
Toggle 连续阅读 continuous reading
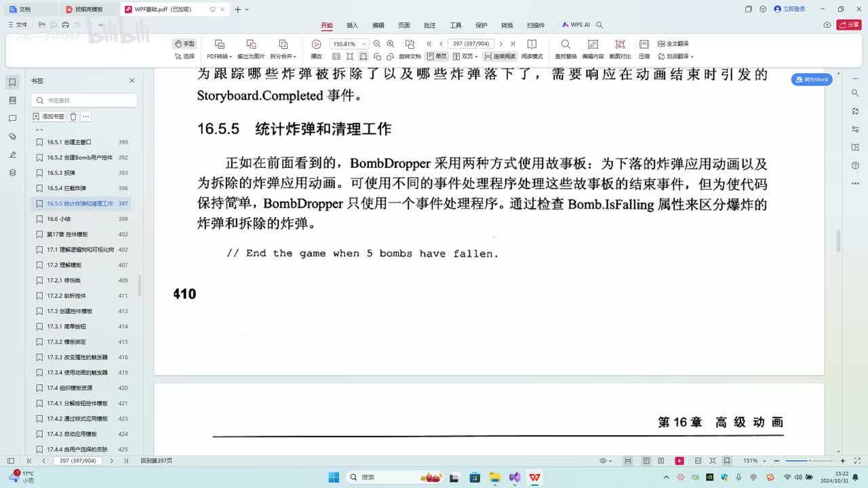coord(500,56)
